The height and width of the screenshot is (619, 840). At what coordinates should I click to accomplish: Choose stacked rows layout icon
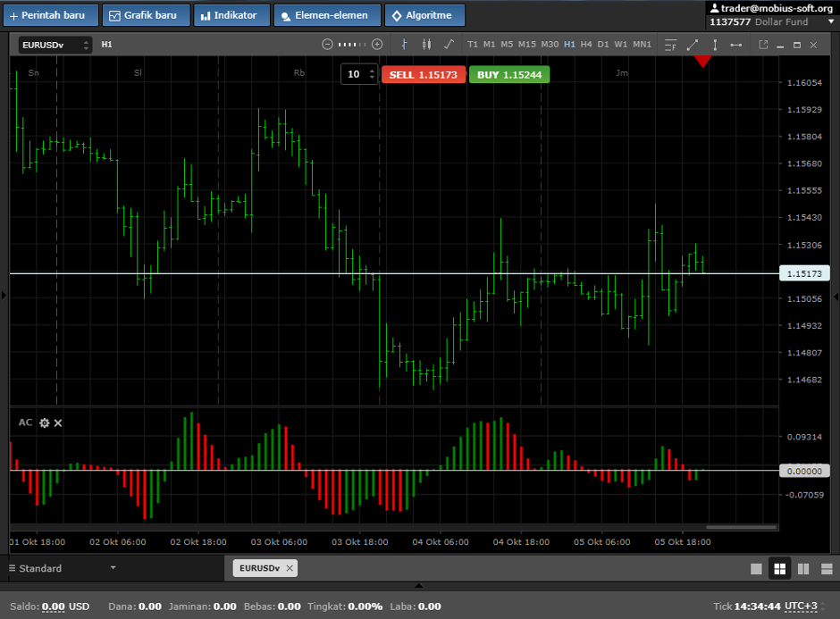pos(827,569)
